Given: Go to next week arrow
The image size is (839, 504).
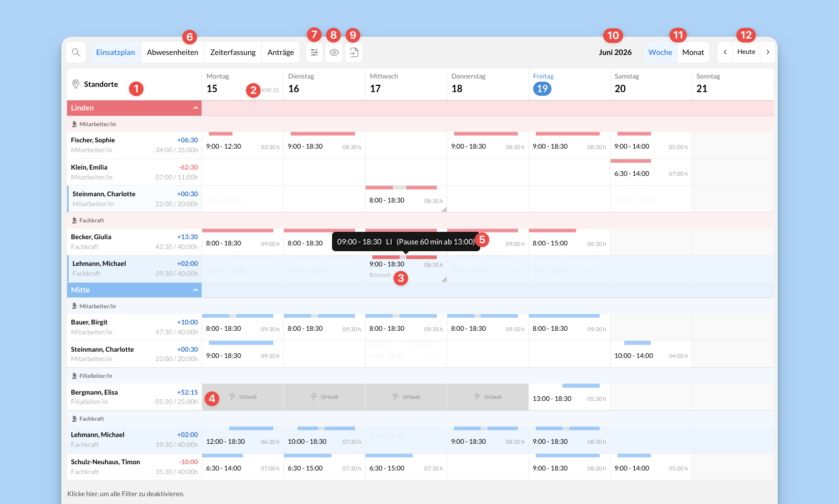Looking at the screenshot, I should 768,52.
